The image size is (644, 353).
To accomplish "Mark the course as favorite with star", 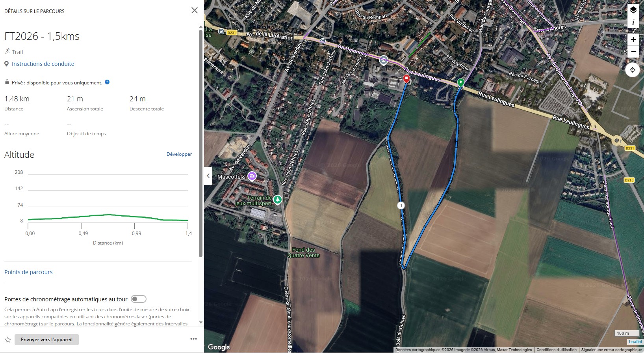I will [x=7, y=340].
